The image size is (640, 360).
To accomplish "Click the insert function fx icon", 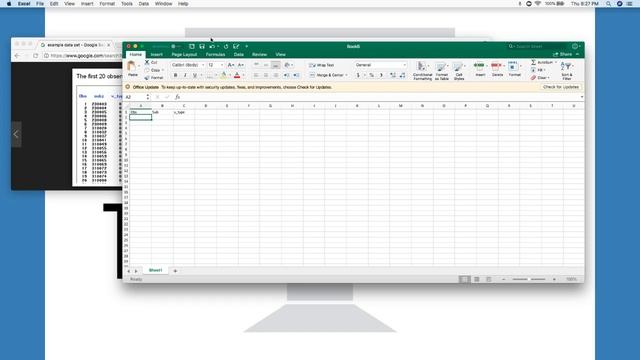I will (178, 97).
